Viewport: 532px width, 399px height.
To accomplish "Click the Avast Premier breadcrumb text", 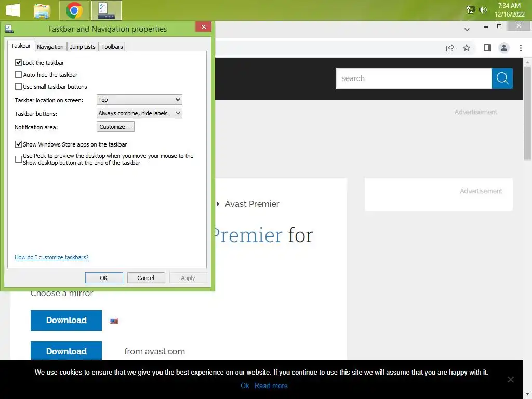I will (x=252, y=204).
